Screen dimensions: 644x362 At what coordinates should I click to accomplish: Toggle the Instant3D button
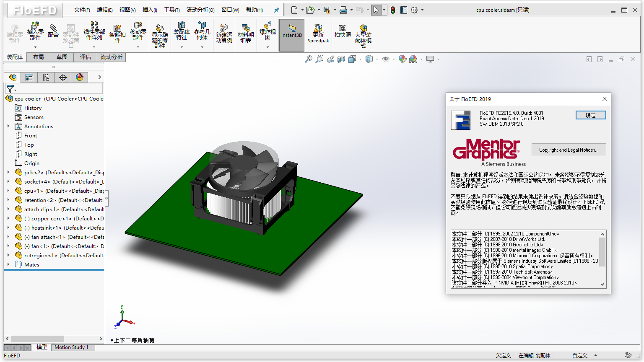point(292,35)
